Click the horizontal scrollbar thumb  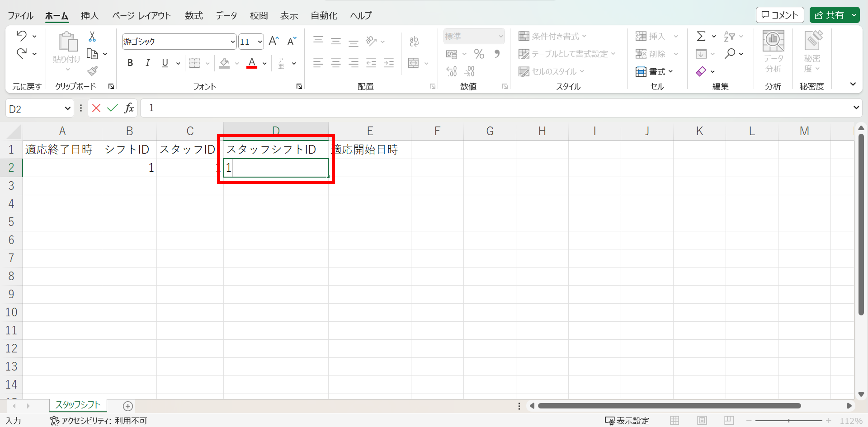pos(669,406)
